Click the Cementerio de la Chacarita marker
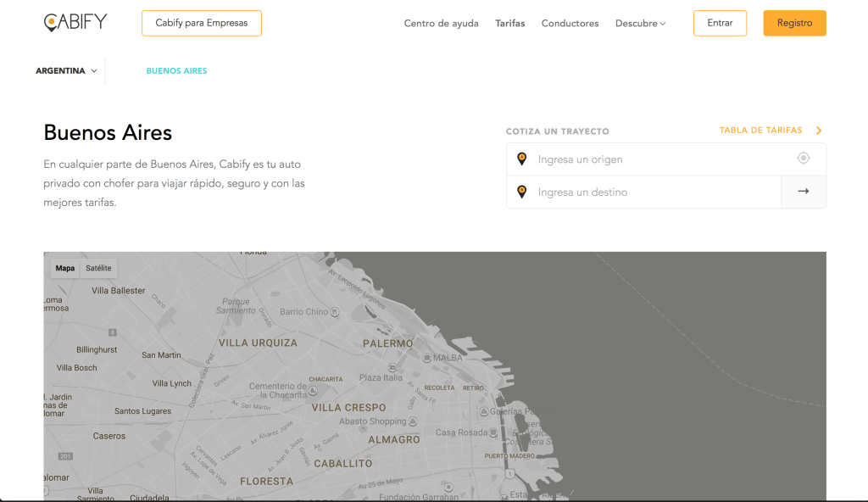868x502 pixels. 313,391
